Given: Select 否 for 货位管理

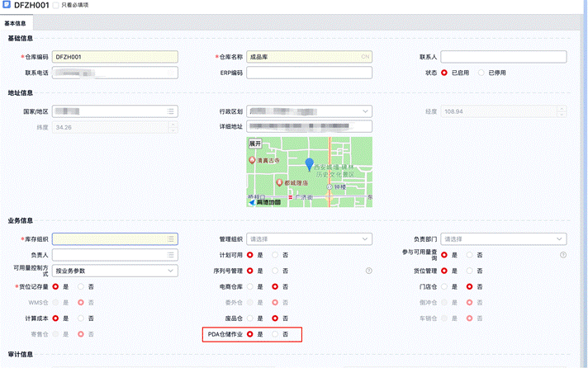Looking at the screenshot, I should pos(469,271).
